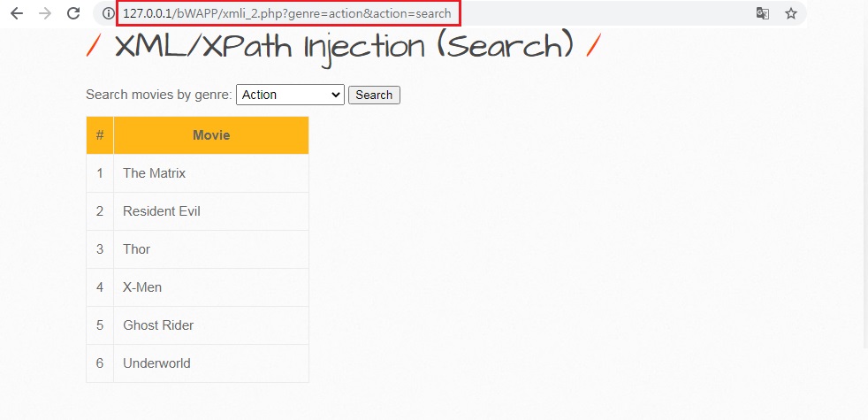This screenshot has width=868, height=420.
Task: Select Thor table cell
Action: [x=211, y=249]
